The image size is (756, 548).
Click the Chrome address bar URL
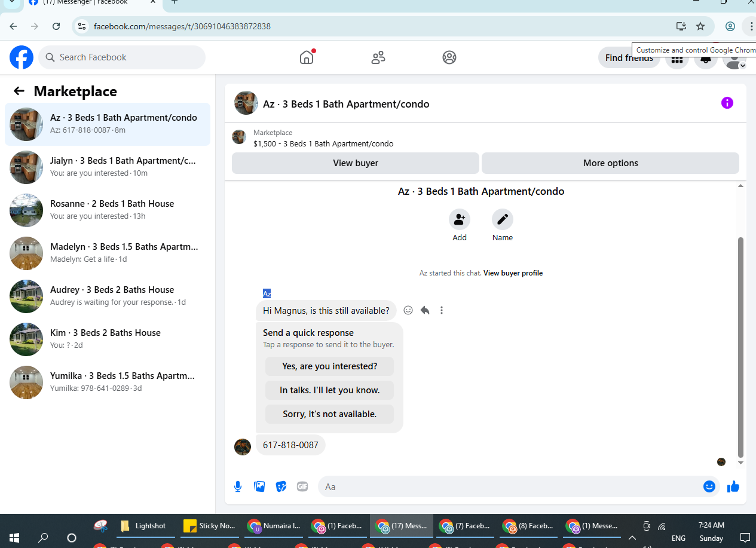pos(182,26)
